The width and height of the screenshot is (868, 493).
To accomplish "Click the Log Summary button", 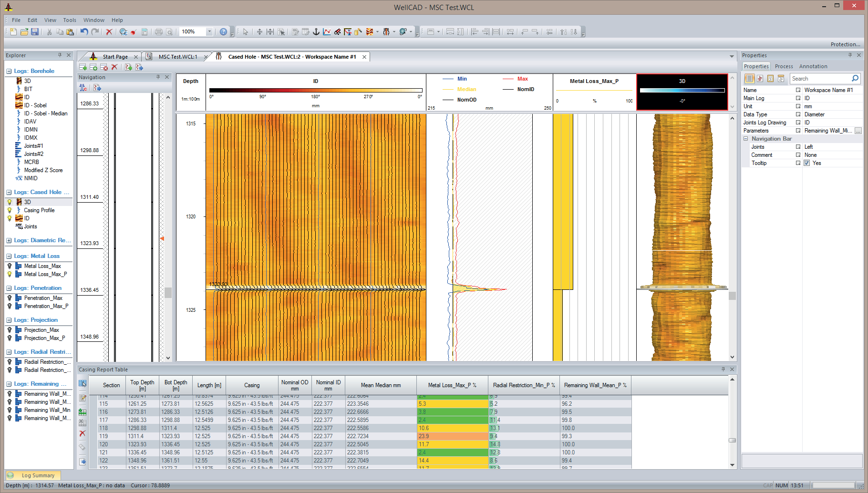I will coord(33,475).
